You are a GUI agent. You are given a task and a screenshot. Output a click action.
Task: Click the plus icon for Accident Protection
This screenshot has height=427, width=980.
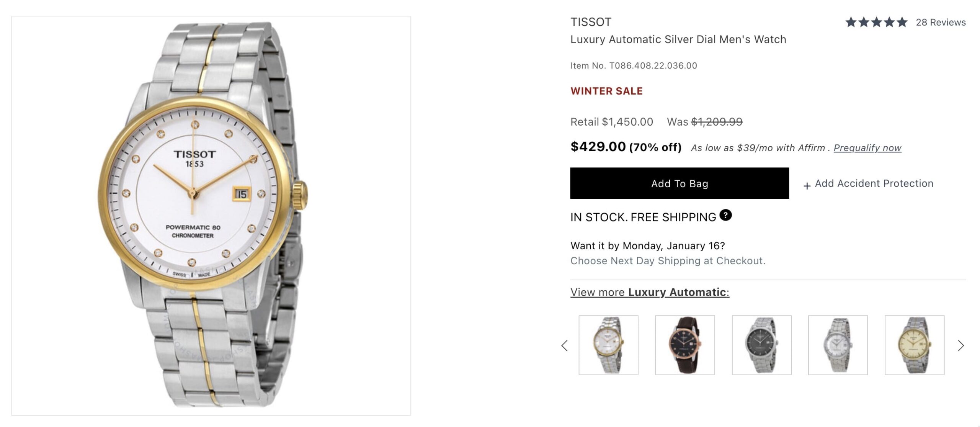coord(807,186)
